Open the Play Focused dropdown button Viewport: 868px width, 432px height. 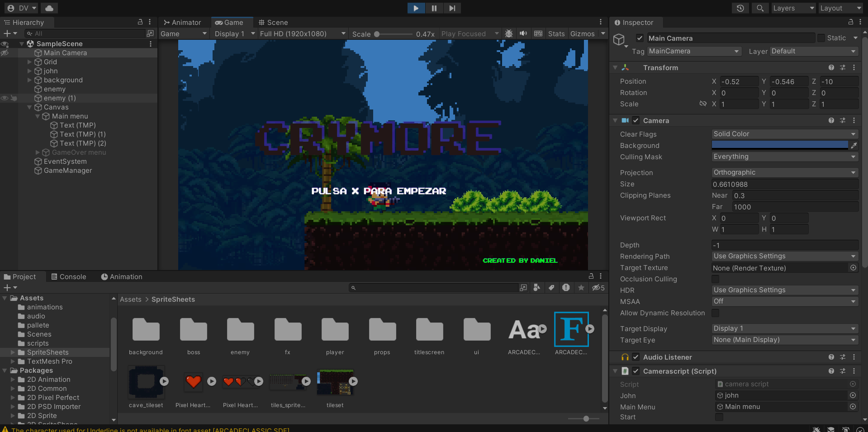[x=470, y=33]
